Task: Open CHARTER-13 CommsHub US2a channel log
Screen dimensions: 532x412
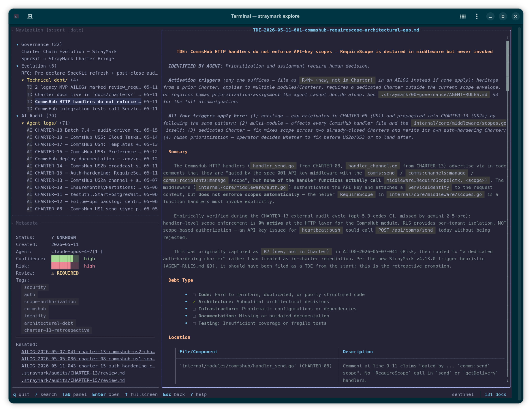Action: click(92, 180)
